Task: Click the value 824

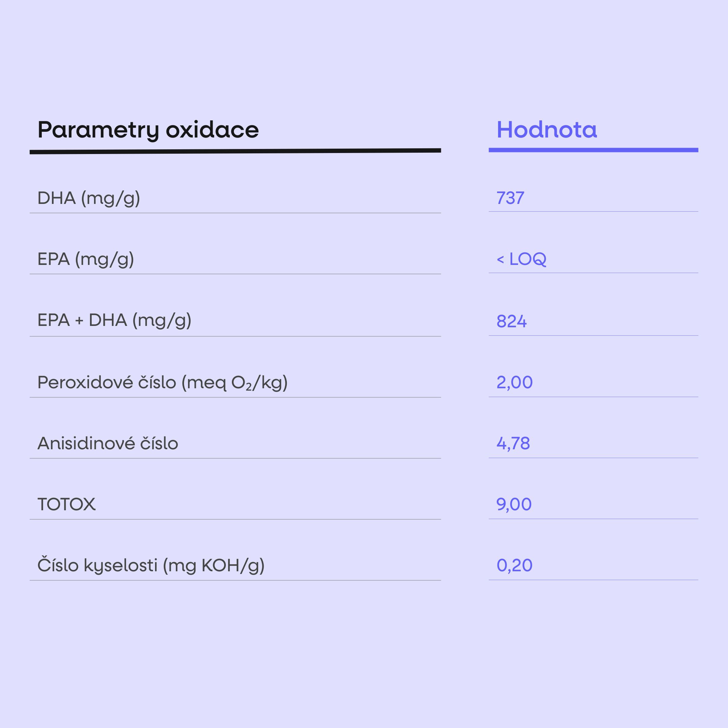Action: pyautogui.click(x=511, y=322)
